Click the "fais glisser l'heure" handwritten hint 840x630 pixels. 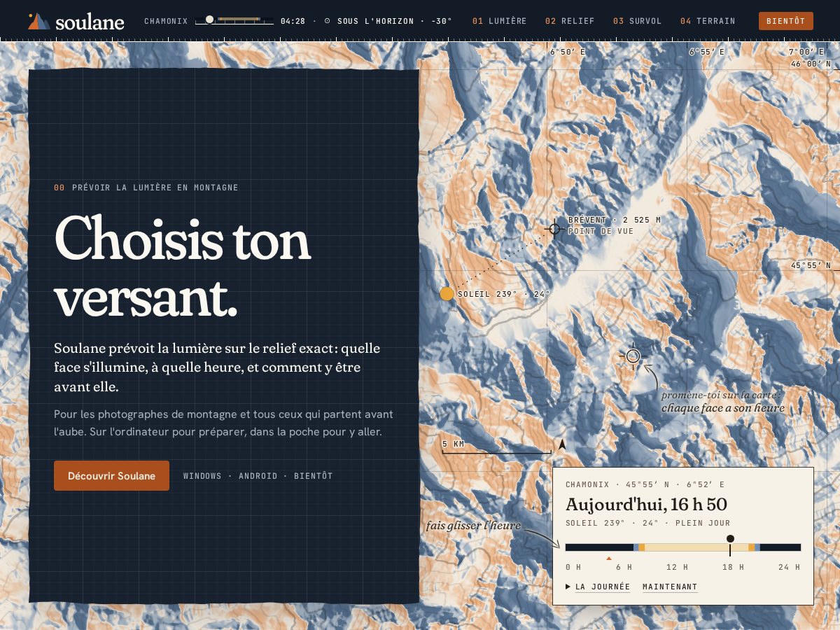[473, 526]
